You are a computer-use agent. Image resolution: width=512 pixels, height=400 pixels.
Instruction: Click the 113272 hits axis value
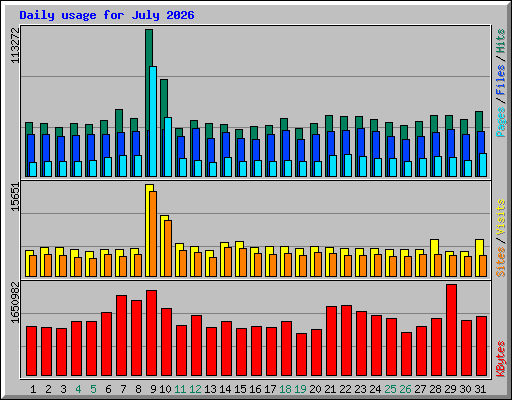tap(15, 45)
